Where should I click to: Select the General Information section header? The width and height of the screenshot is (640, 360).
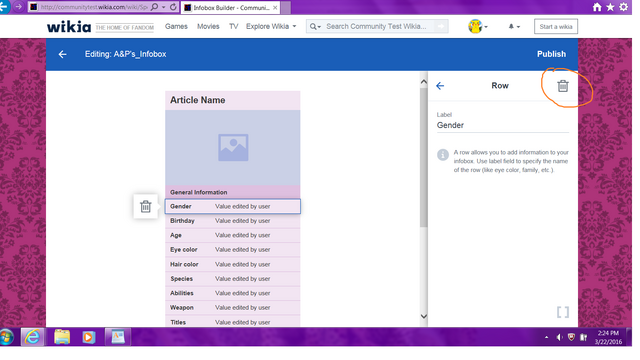pyautogui.click(x=233, y=192)
